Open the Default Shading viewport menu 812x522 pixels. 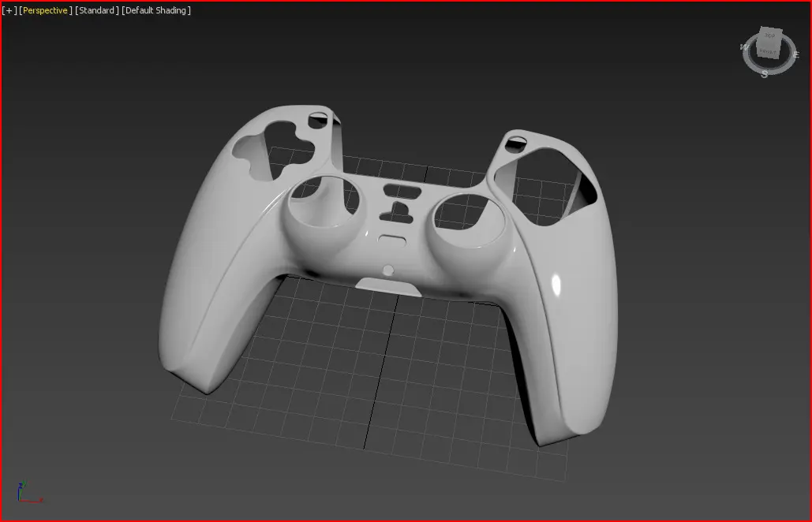pyautogui.click(x=156, y=10)
